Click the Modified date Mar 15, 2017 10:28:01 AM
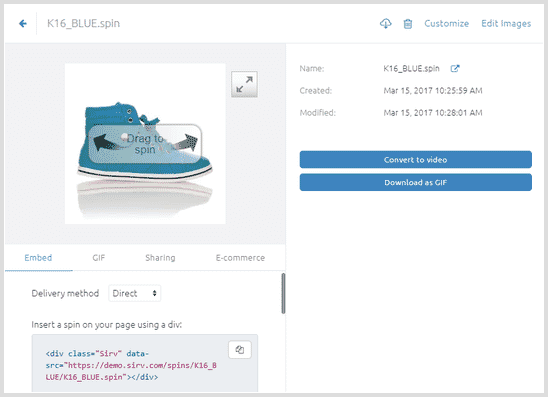Viewport: 548px width, 397px height. [x=433, y=113]
